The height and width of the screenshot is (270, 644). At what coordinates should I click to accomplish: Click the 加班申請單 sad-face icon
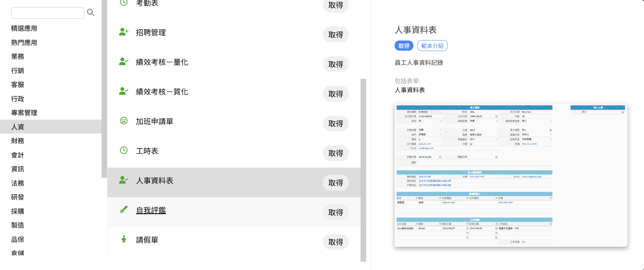point(124,121)
